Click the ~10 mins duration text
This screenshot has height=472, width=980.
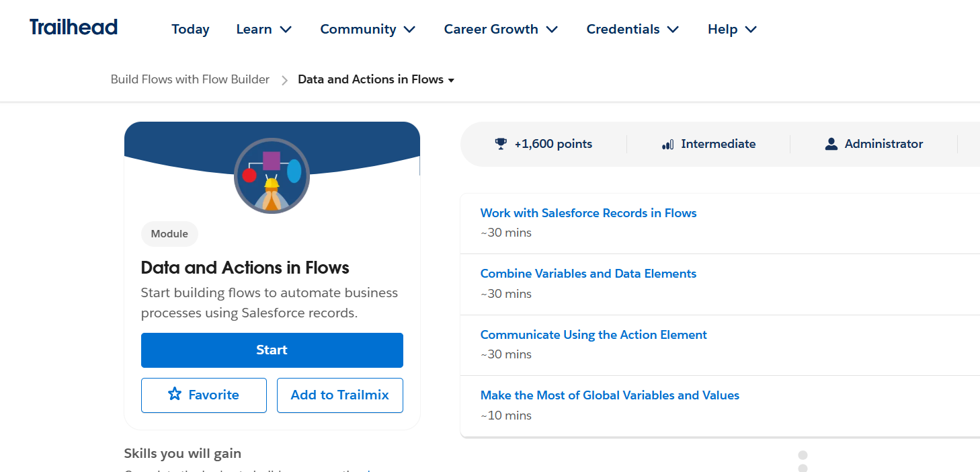coord(506,416)
